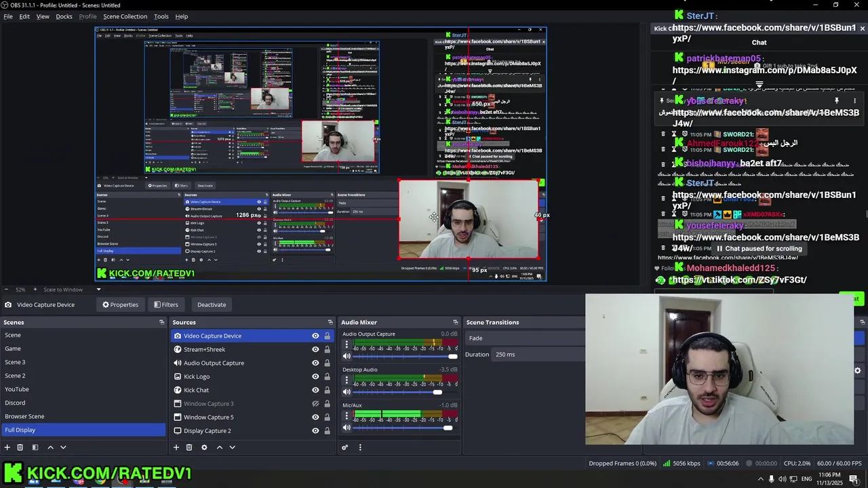
Task: Open the File menu
Action: (x=8, y=16)
